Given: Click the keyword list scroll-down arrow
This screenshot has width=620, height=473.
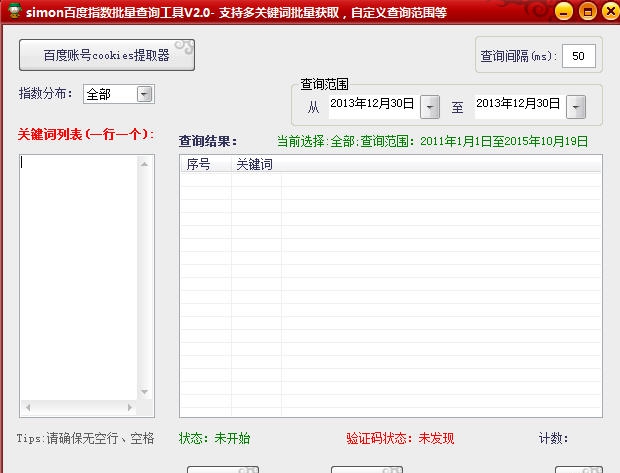Looking at the screenshot, I should point(144,392).
